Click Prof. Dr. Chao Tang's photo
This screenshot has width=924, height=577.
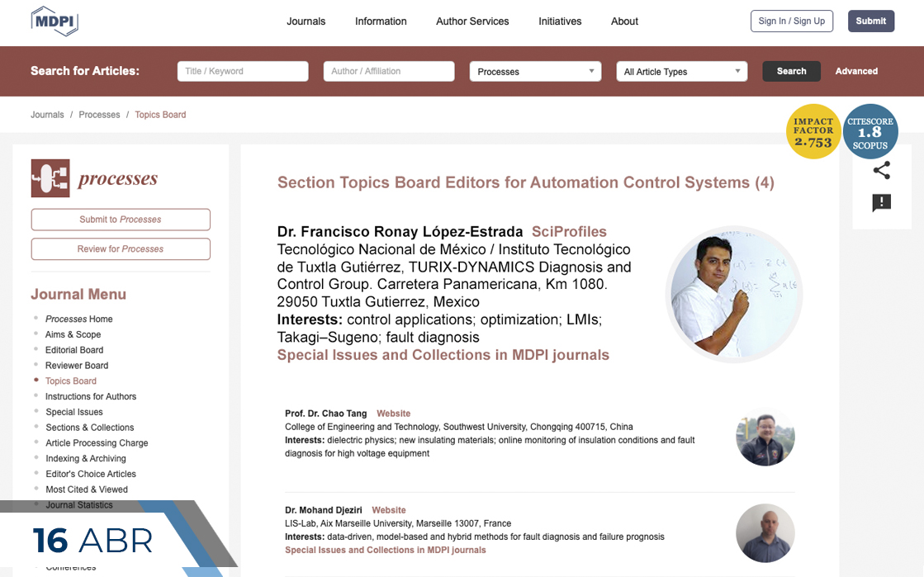point(765,437)
